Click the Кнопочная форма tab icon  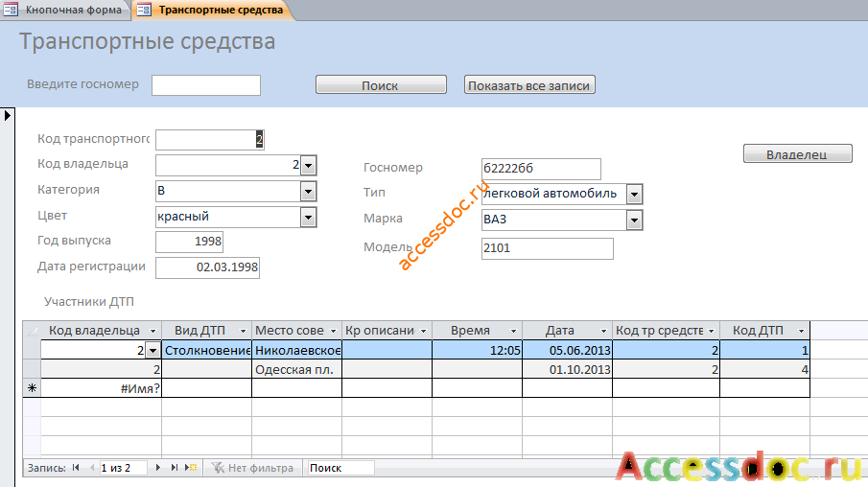pos(11,10)
